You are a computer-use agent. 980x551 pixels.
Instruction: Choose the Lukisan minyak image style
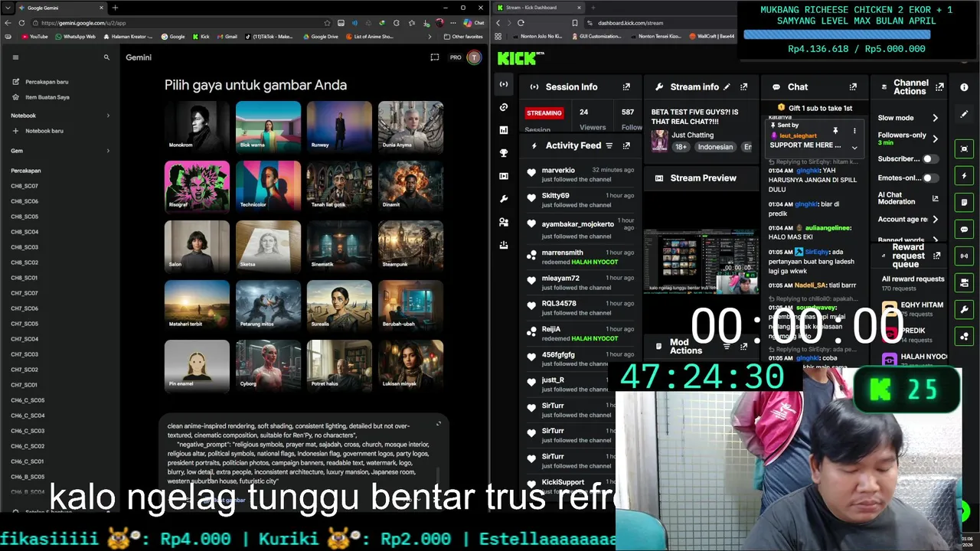(410, 365)
